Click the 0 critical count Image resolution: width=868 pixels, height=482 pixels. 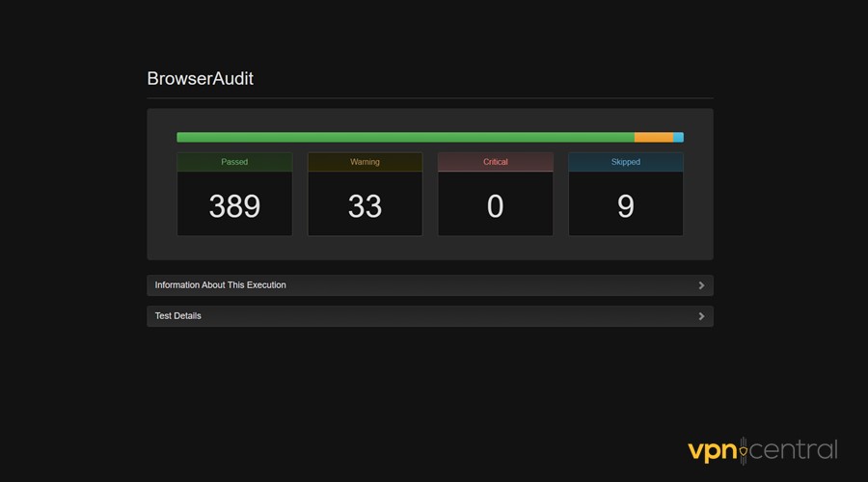click(x=495, y=205)
